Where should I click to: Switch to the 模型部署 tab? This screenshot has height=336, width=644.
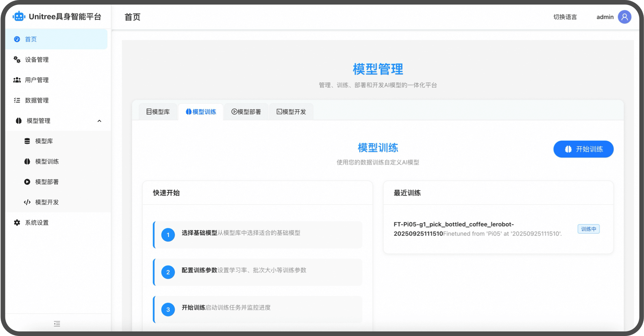point(246,112)
